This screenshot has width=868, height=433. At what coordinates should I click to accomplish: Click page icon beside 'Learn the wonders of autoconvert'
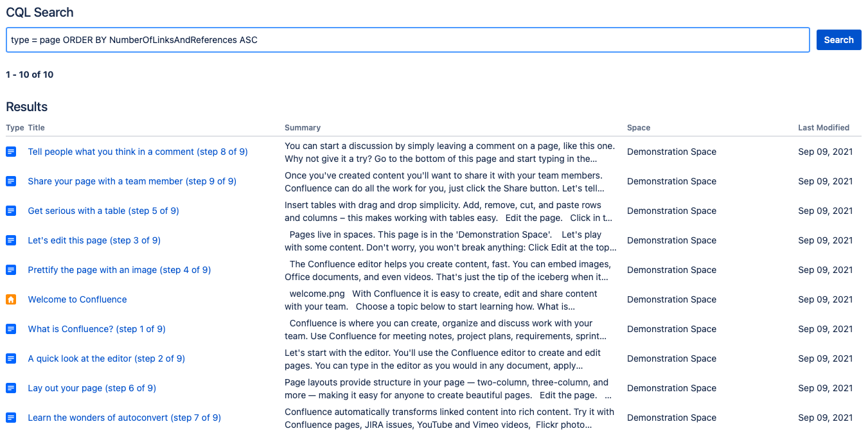(11, 418)
